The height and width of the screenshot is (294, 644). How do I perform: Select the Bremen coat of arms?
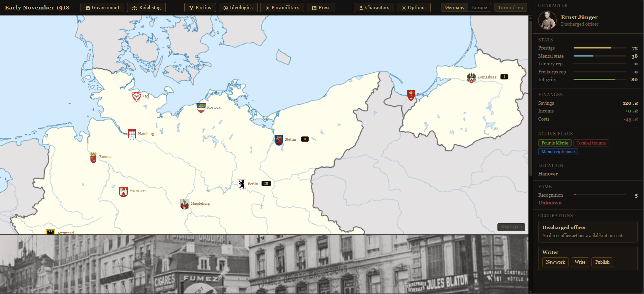(93, 157)
